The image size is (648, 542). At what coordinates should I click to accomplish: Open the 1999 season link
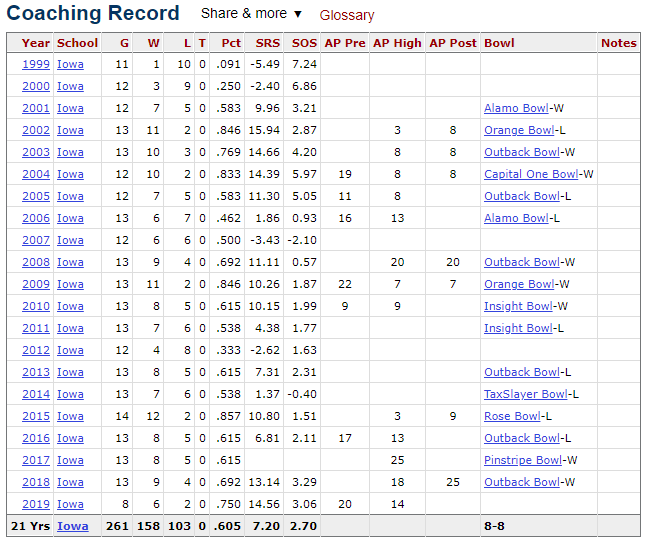click(36, 64)
